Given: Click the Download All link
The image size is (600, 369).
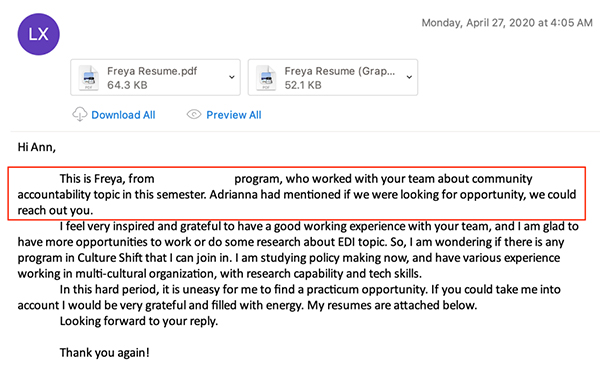Looking at the screenshot, I should 123,115.
